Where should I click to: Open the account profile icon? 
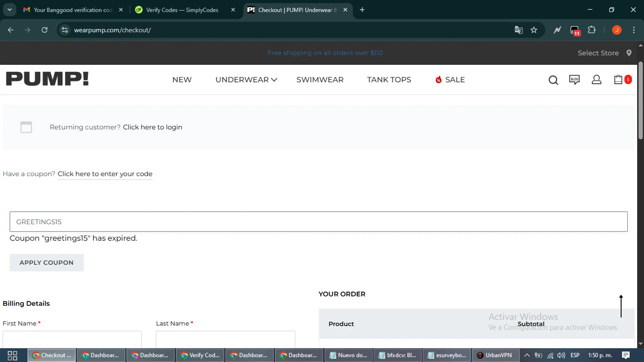click(x=596, y=79)
